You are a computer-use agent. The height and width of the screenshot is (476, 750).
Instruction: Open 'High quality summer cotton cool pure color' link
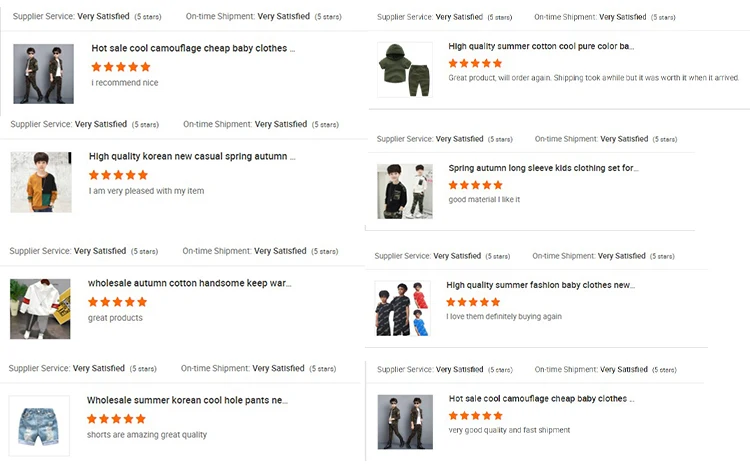541,47
